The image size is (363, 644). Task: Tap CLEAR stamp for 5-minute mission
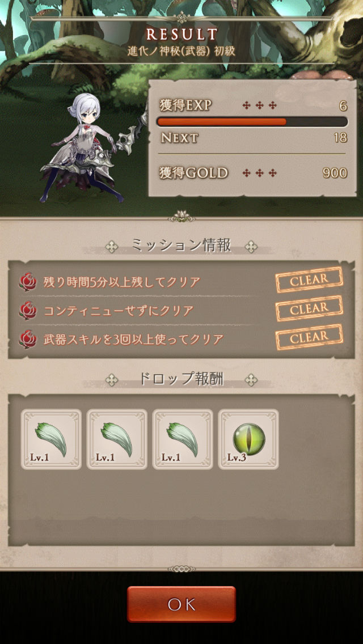pyautogui.click(x=309, y=279)
